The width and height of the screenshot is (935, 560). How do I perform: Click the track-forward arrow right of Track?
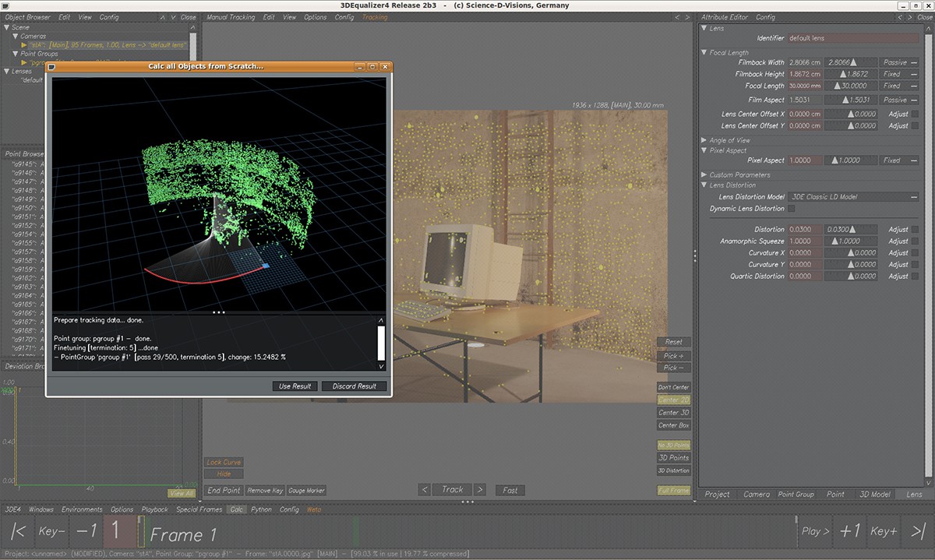[x=480, y=490]
